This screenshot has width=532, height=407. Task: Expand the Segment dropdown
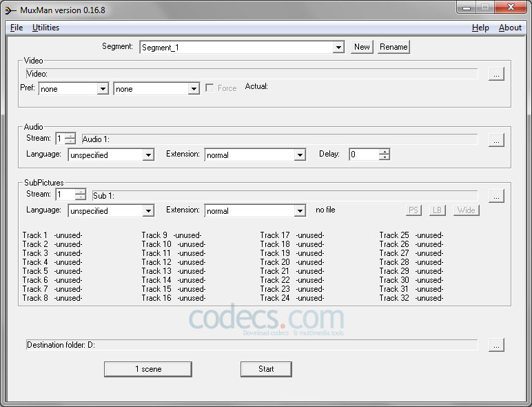pos(338,47)
